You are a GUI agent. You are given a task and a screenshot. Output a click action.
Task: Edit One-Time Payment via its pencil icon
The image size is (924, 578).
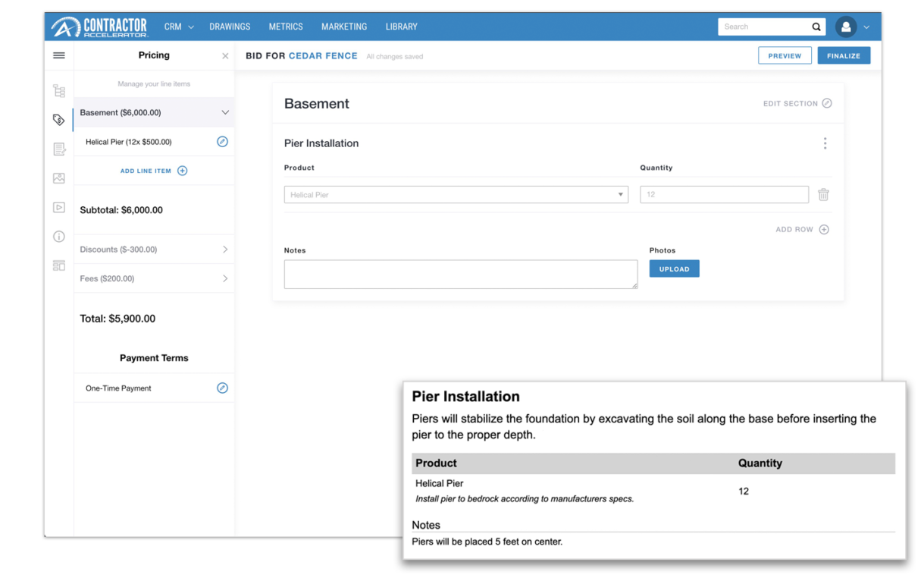point(222,388)
